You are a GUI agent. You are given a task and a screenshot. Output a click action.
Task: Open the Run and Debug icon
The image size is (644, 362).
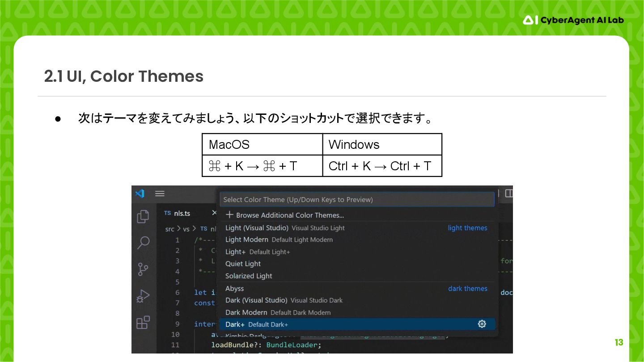pos(143,296)
